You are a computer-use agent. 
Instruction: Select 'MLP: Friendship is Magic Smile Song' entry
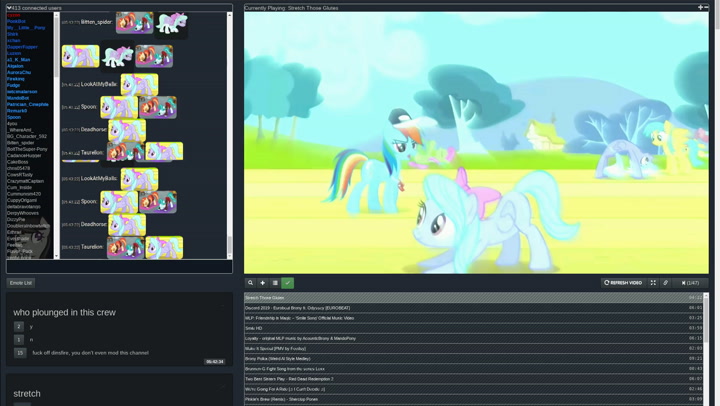[x=473, y=318]
